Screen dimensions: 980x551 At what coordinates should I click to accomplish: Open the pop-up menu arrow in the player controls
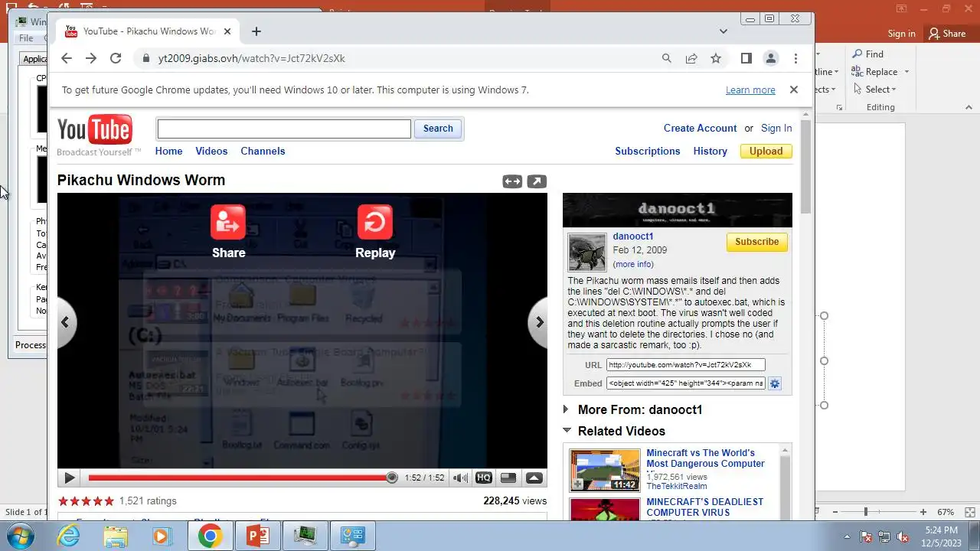(x=534, y=478)
